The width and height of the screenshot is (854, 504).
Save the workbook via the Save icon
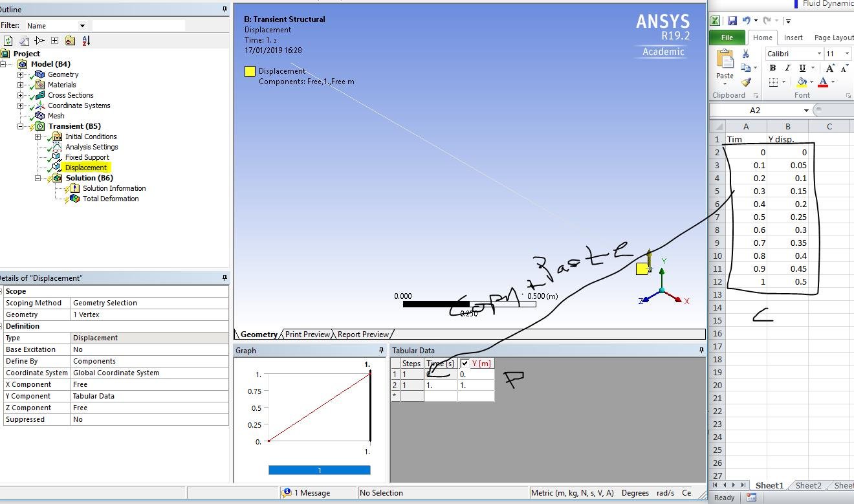[x=732, y=21]
